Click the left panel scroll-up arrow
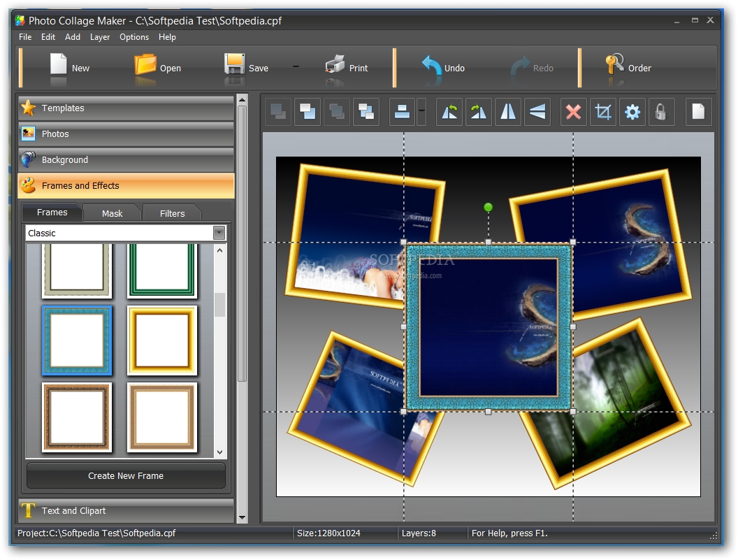This screenshot has height=560, width=738. pos(243,99)
